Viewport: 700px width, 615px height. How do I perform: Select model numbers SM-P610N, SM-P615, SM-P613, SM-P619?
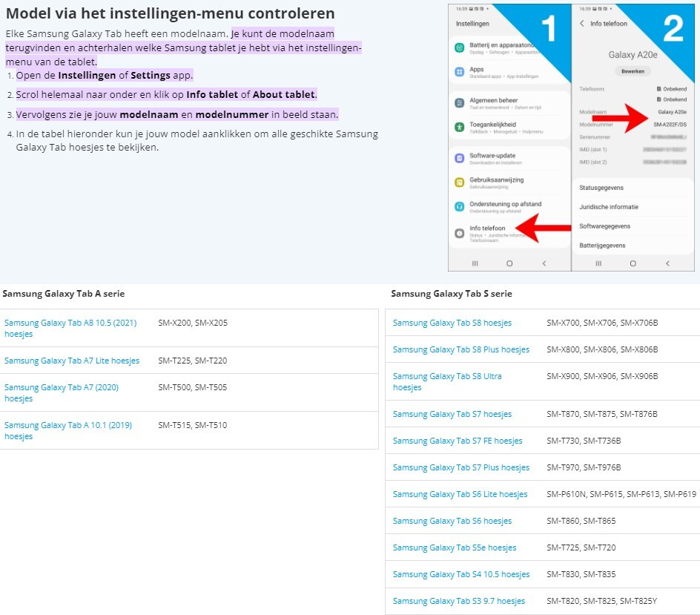tap(621, 494)
